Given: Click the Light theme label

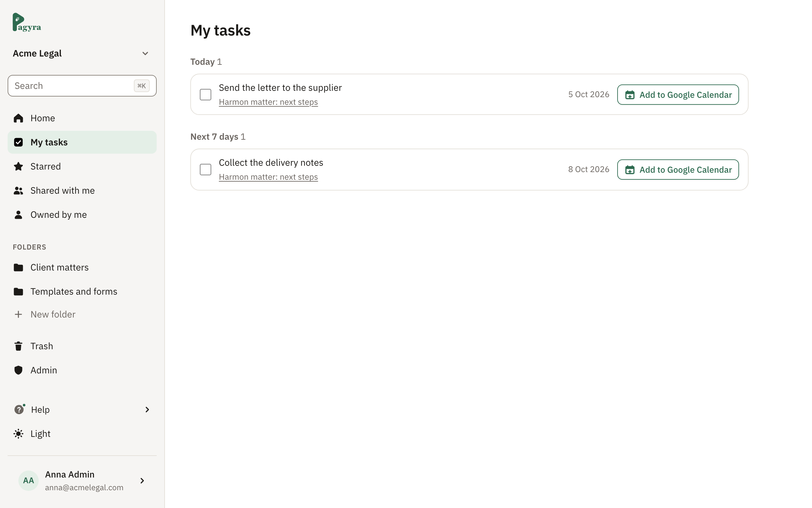Looking at the screenshot, I should 40,434.
